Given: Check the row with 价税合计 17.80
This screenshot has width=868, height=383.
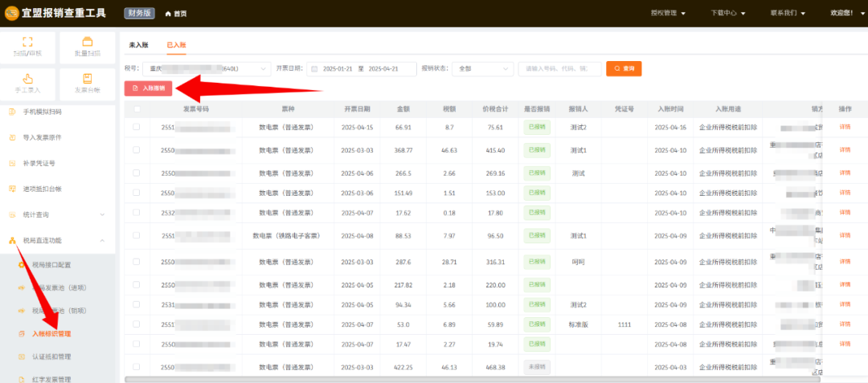Looking at the screenshot, I should (x=137, y=213).
